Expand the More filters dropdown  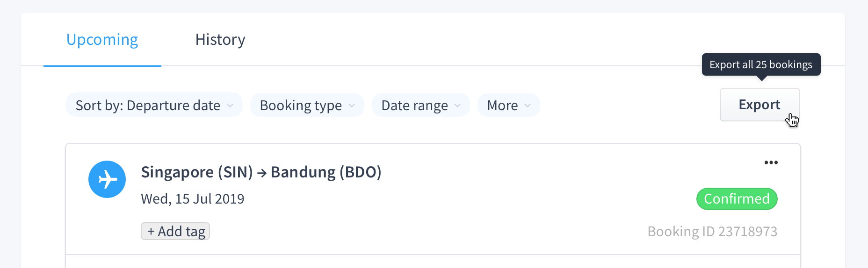coord(509,105)
